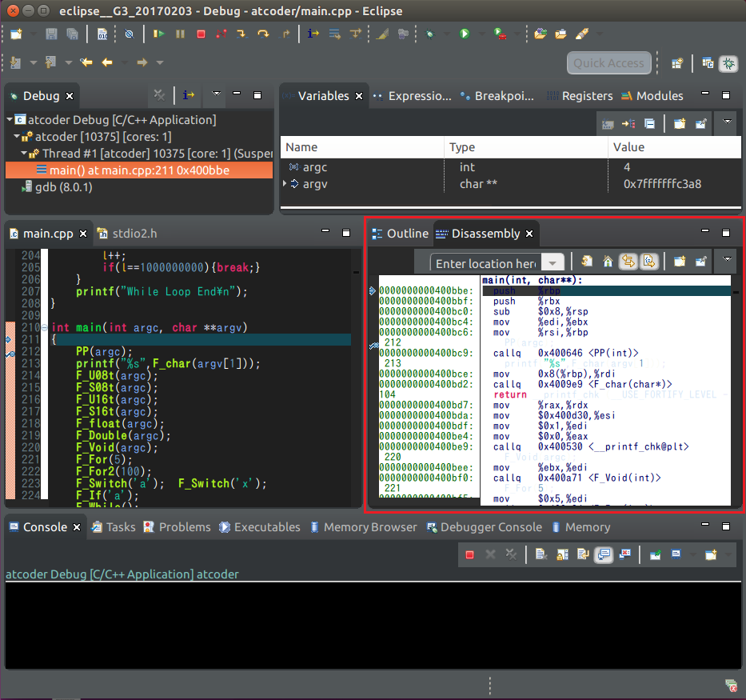Go to current program counter with the home icon
Screen dimensions: 746x700
(608, 262)
